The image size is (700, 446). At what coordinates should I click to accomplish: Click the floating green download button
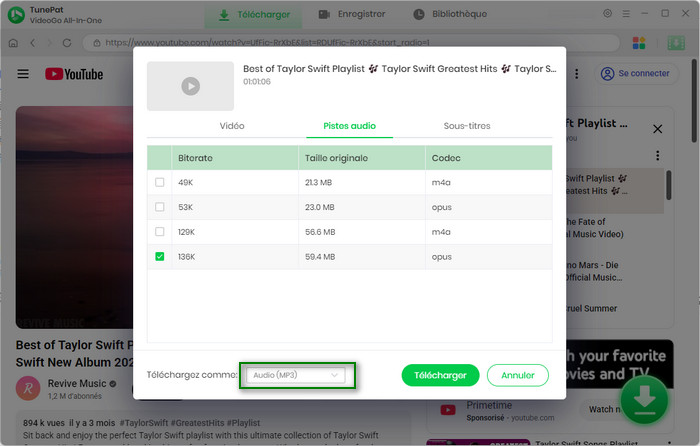pos(644,400)
